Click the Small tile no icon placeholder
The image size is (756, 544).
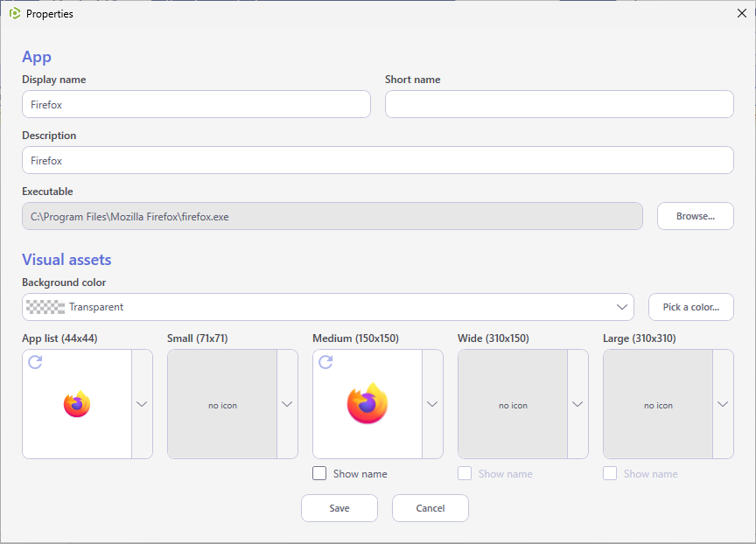coord(222,404)
